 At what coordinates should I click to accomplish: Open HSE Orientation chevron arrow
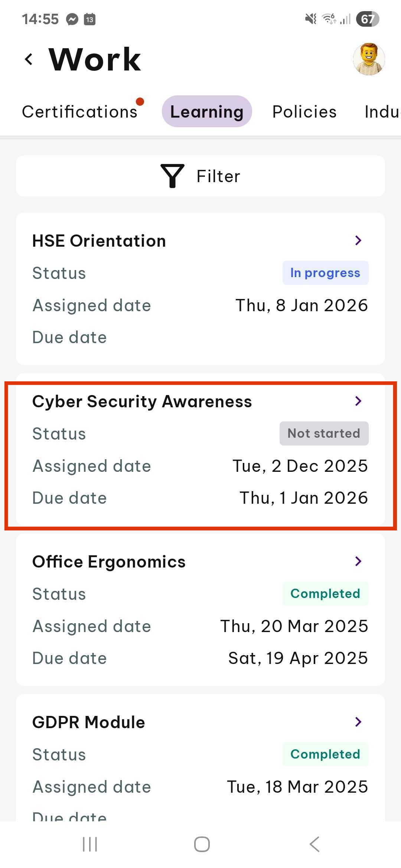click(358, 240)
